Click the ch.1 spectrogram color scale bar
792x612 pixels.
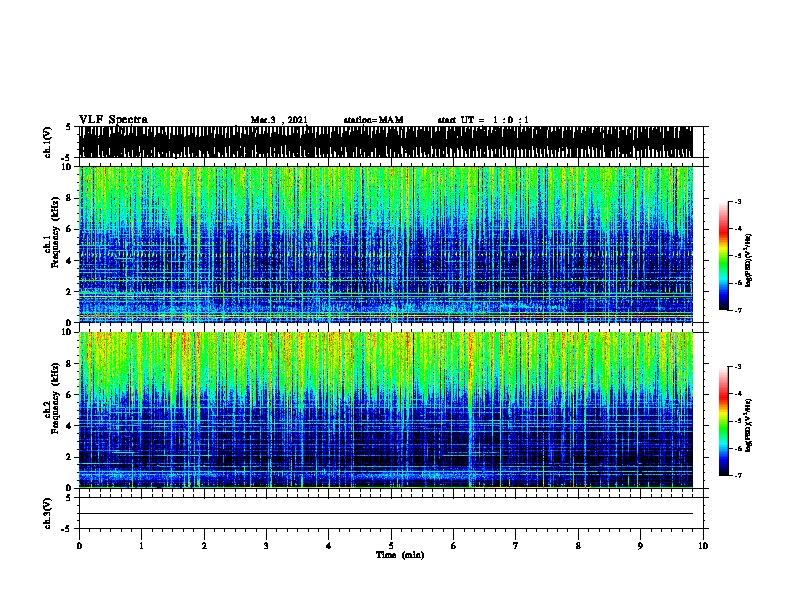(723, 256)
